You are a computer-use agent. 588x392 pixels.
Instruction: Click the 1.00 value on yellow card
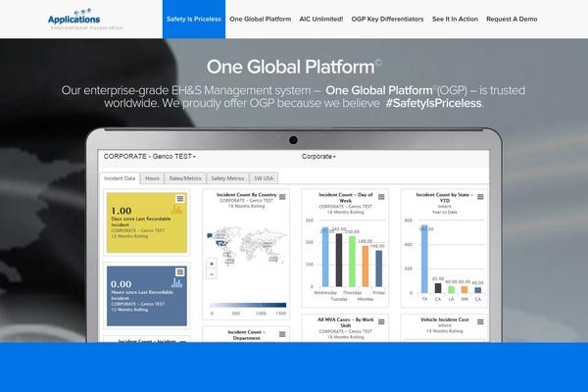coord(122,211)
